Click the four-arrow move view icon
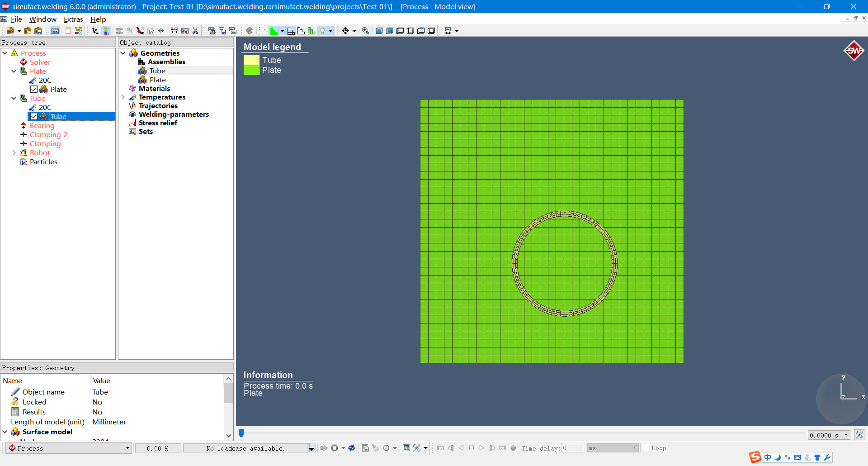This screenshot has width=868, height=466. click(345, 31)
